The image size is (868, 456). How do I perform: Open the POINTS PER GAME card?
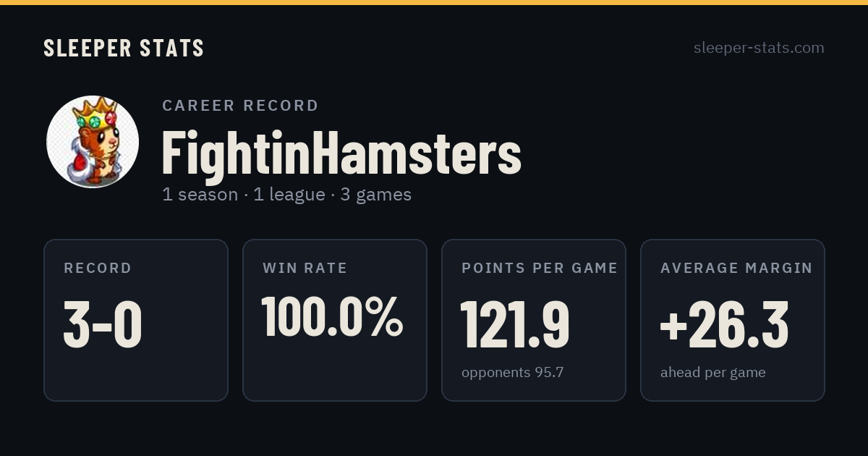534,320
